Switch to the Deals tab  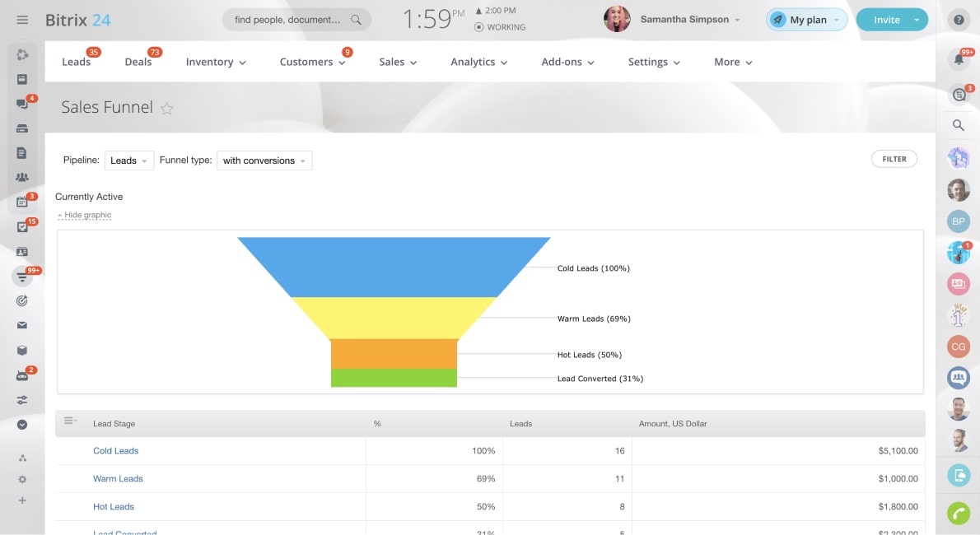[138, 62]
